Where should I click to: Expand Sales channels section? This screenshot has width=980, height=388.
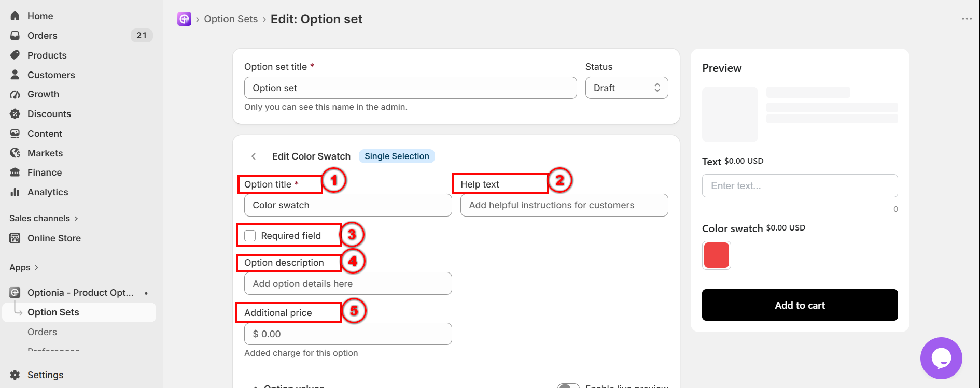pyautogui.click(x=44, y=219)
